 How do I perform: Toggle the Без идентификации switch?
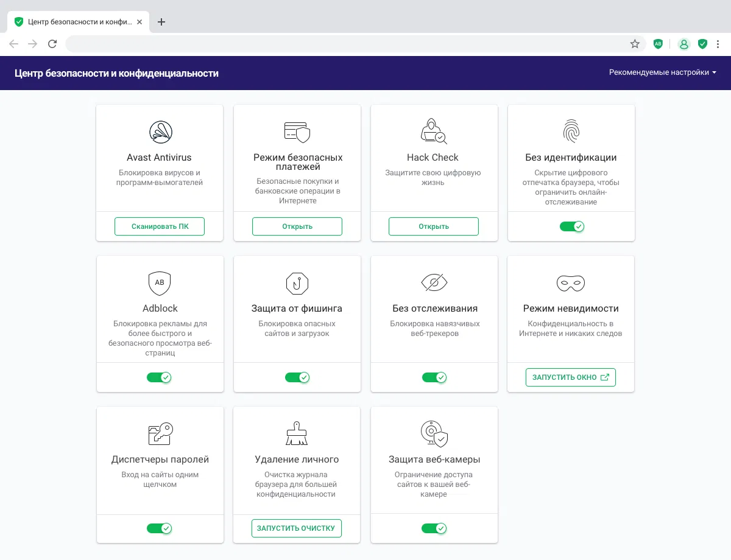click(572, 226)
